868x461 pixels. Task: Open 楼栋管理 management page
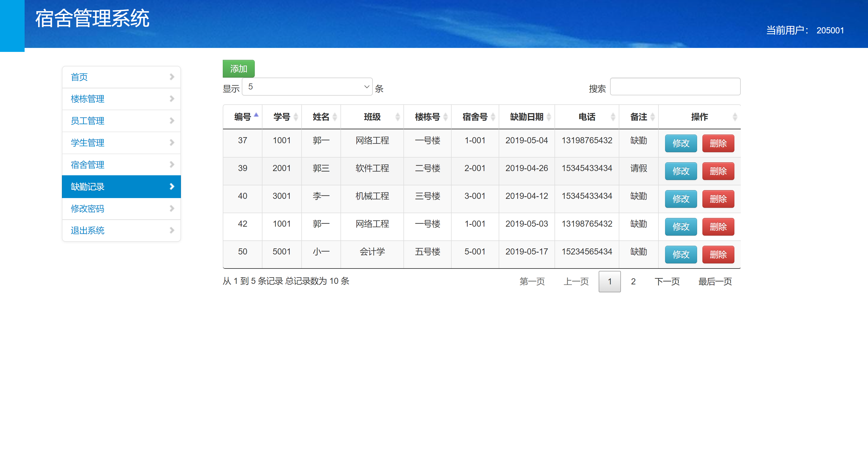(x=88, y=99)
